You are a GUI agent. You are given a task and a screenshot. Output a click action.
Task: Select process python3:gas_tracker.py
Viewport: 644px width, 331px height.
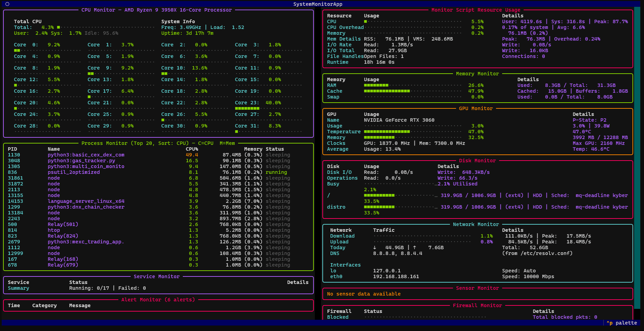click(158, 161)
